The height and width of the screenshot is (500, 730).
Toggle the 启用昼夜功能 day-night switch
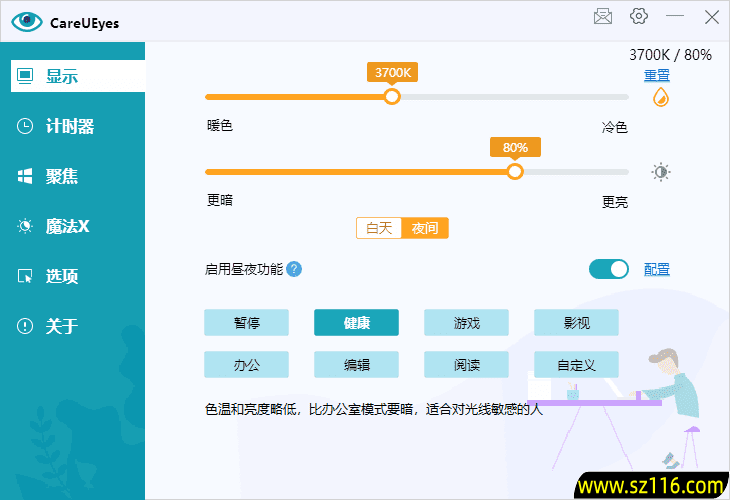609,269
